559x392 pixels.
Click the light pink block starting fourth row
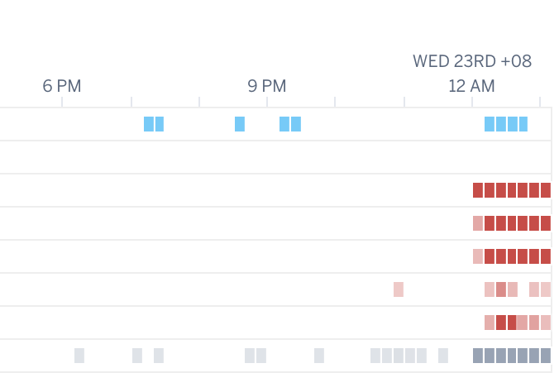tap(478, 223)
